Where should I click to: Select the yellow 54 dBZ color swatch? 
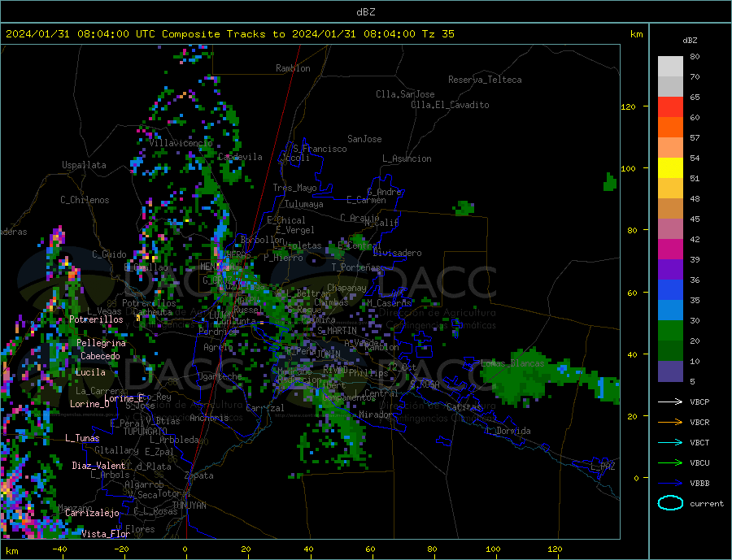(670, 168)
